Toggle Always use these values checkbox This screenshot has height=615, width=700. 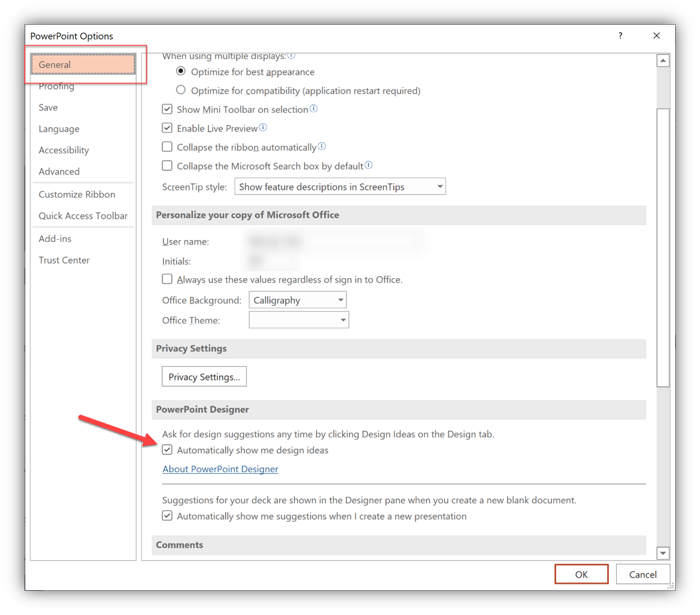tap(167, 279)
